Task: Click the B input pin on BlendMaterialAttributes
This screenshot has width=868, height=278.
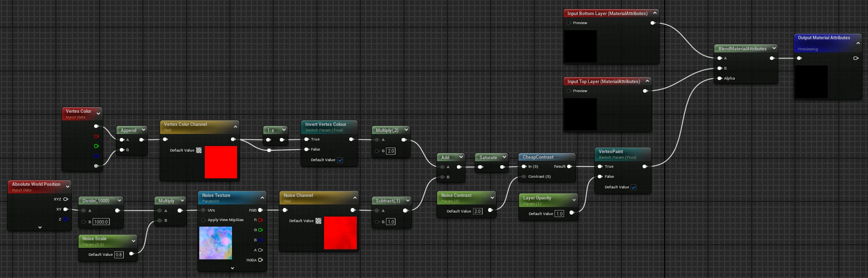Action: pos(720,68)
